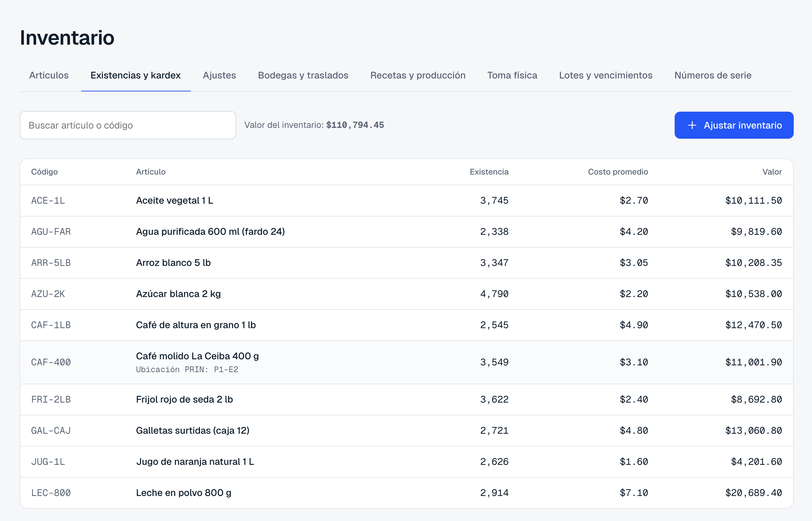This screenshot has height=521, width=812.
Task: Open the Números de serie tab
Action: (x=713, y=75)
